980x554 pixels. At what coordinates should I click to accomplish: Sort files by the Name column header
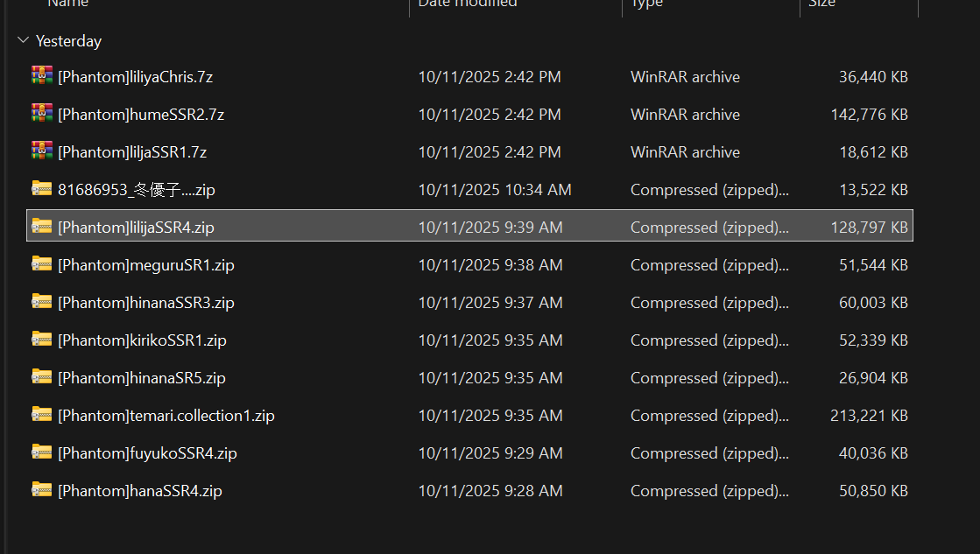coord(68,4)
